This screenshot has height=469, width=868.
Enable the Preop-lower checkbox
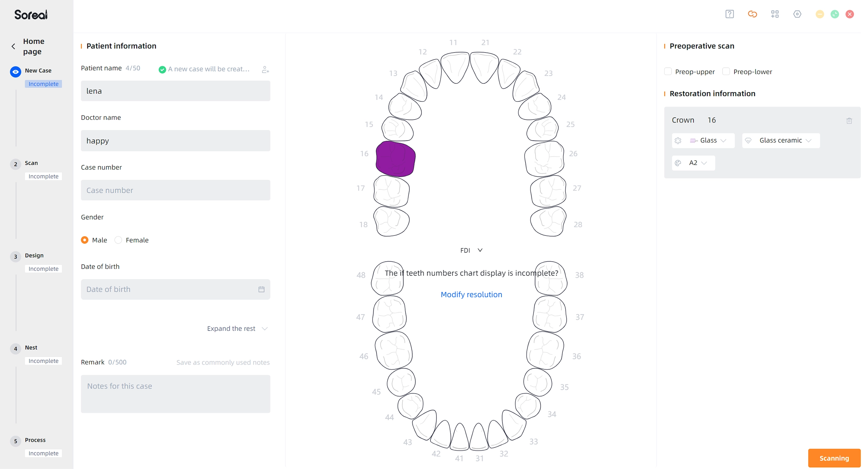[x=726, y=72]
